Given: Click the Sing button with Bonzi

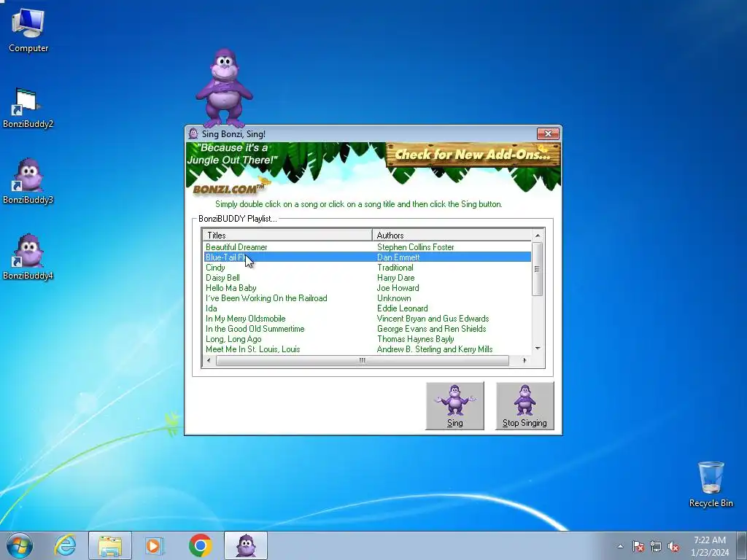Looking at the screenshot, I should pyautogui.click(x=455, y=405).
